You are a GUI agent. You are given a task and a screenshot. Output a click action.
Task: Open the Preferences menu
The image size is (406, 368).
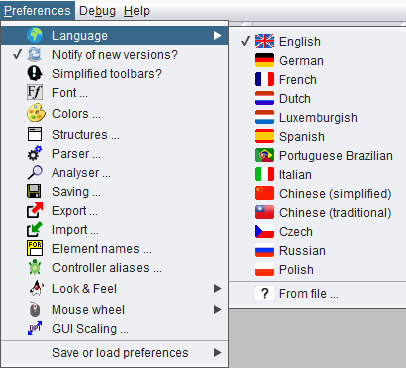pos(37,11)
